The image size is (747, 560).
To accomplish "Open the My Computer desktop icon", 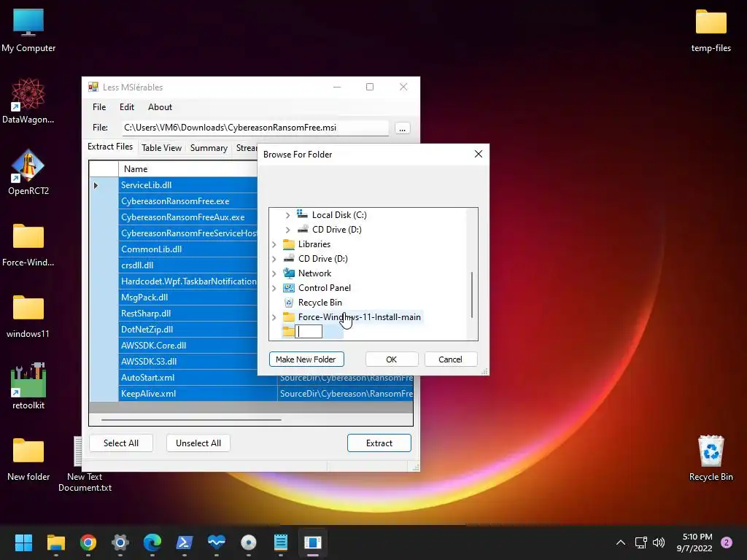I will [x=28, y=31].
